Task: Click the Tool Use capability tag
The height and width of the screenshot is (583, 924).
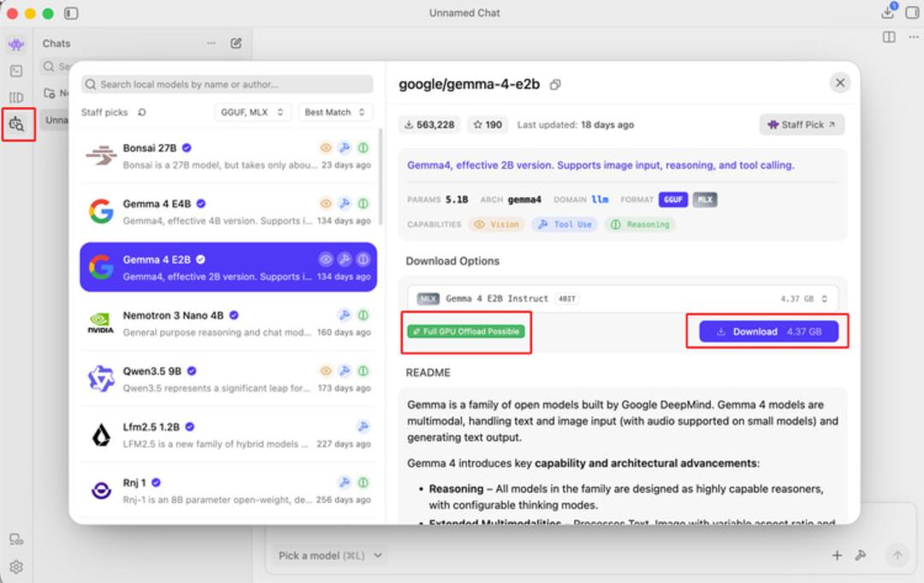Action: (x=565, y=224)
